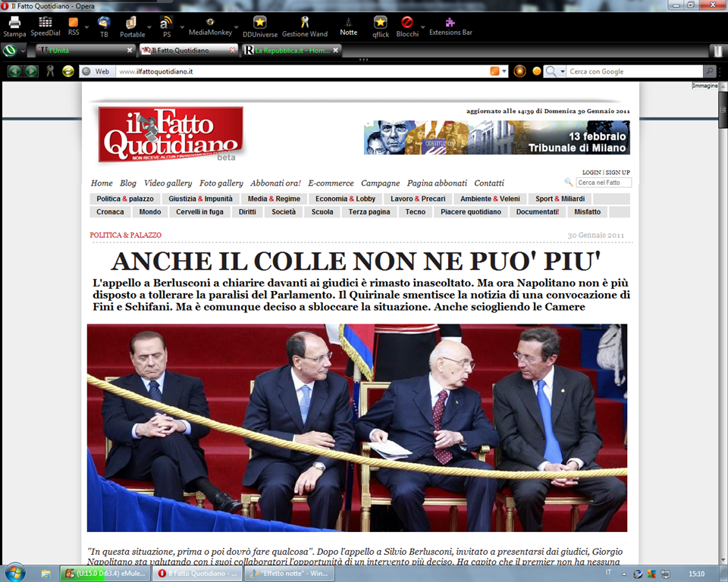Screen dimensions: 728x582
Task: Click the search magnifier submit button
Action: point(709,71)
